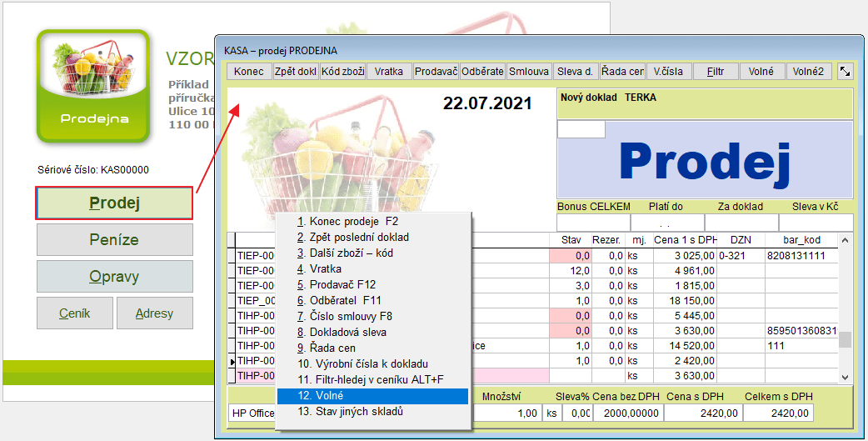The image size is (868, 441).
Task: Click the Cena bez DPH field 2000,00000
Action: pos(628,413)
